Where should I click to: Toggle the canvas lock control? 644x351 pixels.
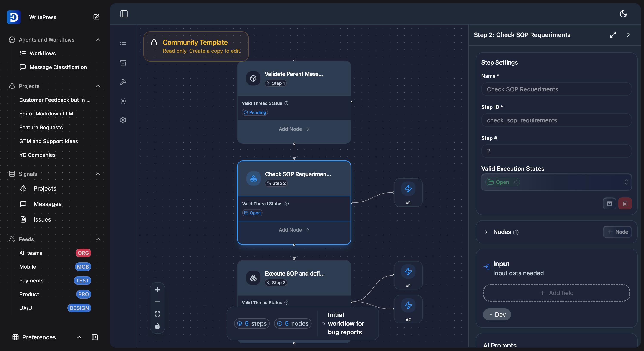(157, 326)
